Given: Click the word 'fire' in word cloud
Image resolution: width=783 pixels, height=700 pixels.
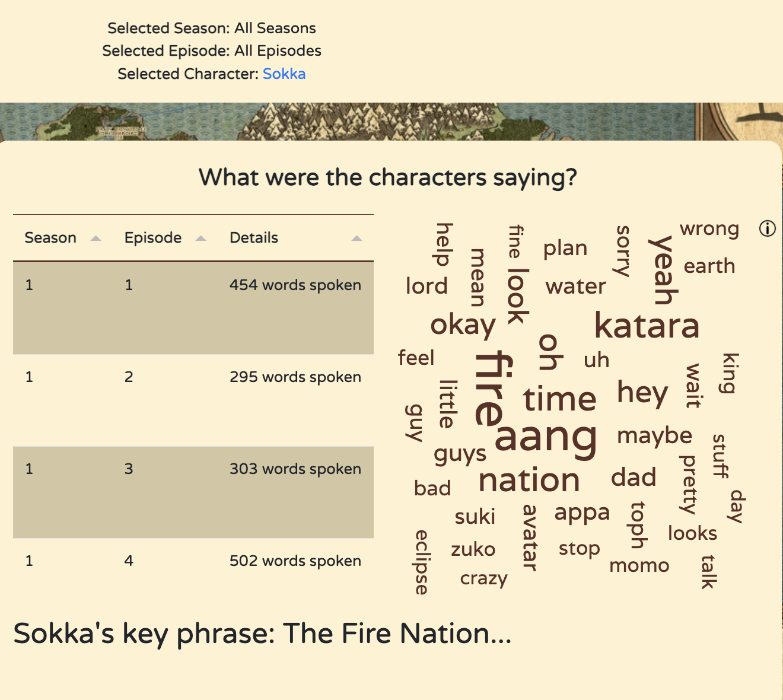Looking at the screenshot, I should (x=491, y=388).
